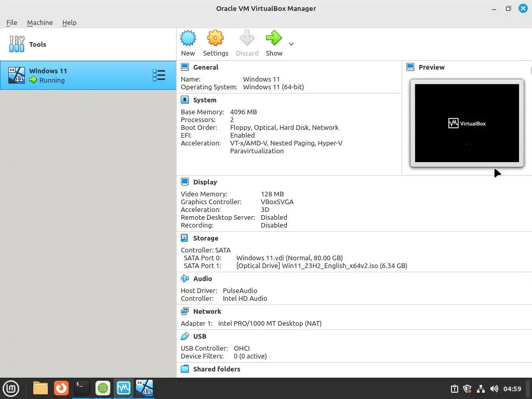The height and width of the screenshot is (399, 532).
Task: Click Boot Order 'Floppy, Optical, Hard Disk, Network'
Action: pyautogui.click(x=284, y=128)
